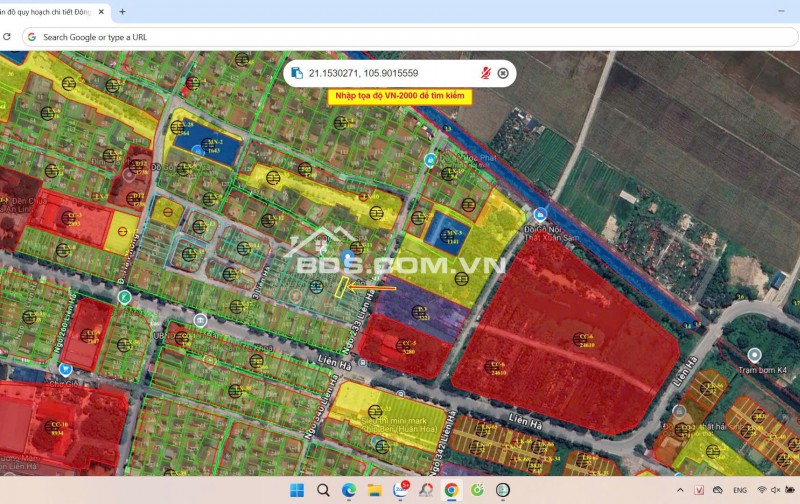Viewport: 800px width, 504px height.
Task: Click the blue marker above Chợ Giỗ
Action: pyautogui.click(x=65, y=369)
